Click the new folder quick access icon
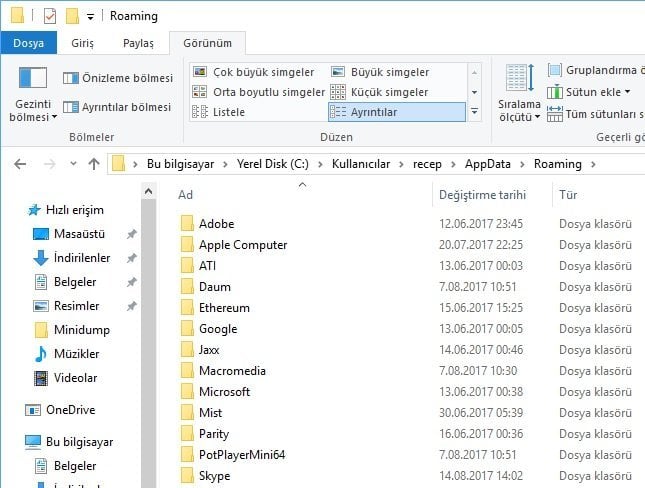This screenshot has height=488, width=645. click(x=72, y=16)
